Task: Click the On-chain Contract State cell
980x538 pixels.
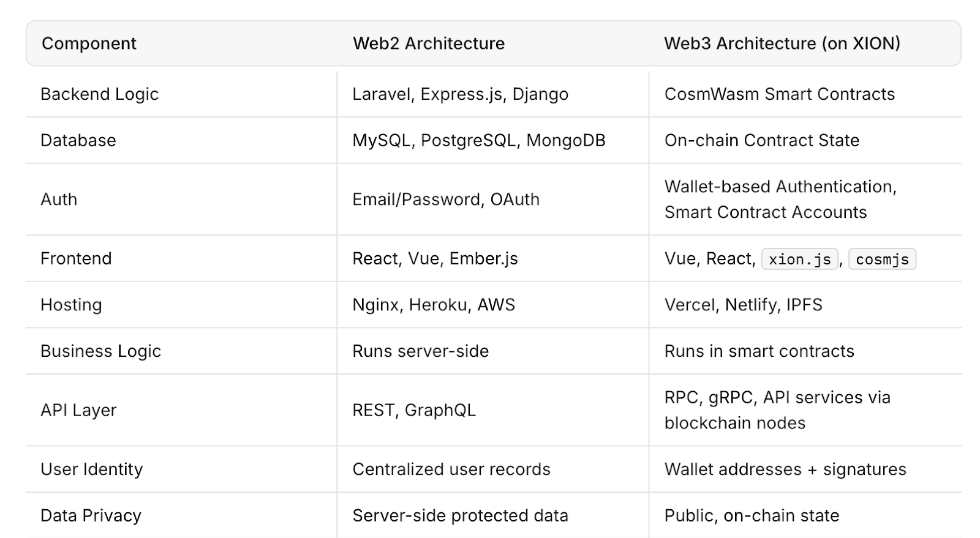Action: click(761, 140)
